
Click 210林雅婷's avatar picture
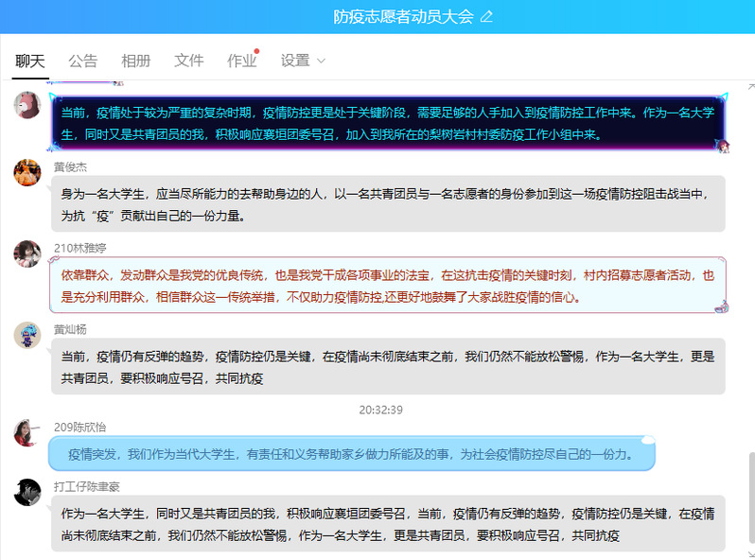click(x=27, y=254)
